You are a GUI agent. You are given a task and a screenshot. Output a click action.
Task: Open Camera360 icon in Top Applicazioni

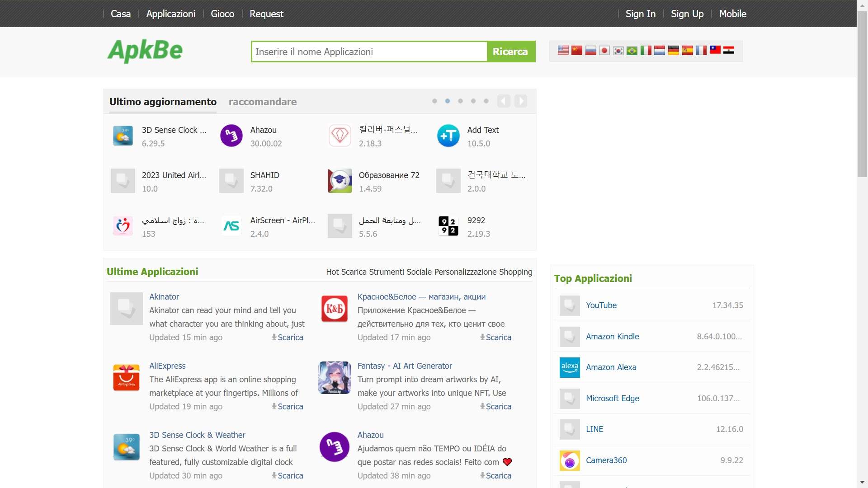(x=570, y=460)
